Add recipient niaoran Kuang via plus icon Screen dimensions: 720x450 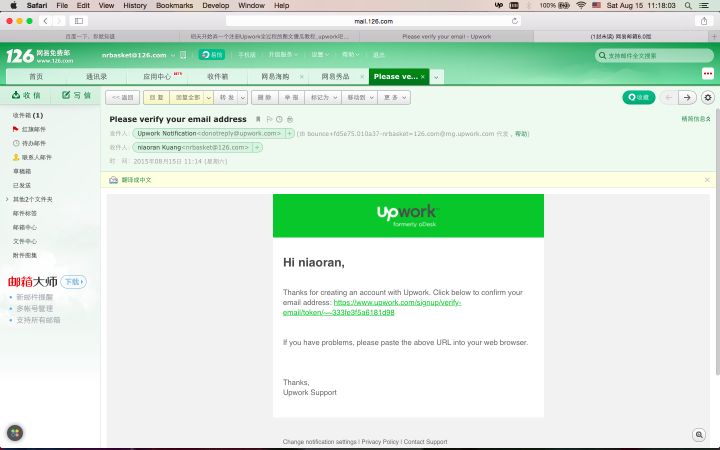point(257,147)
